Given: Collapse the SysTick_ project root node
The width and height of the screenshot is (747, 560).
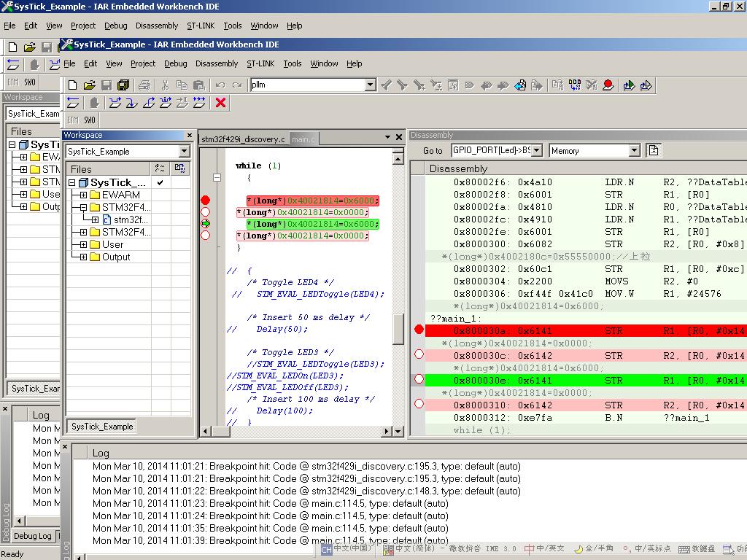Looking at the screenshot, I should click(x=72, y=182).
